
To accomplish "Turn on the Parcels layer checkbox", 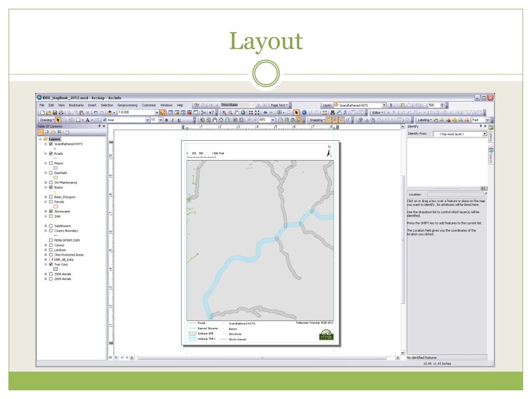I will [51, 202].
